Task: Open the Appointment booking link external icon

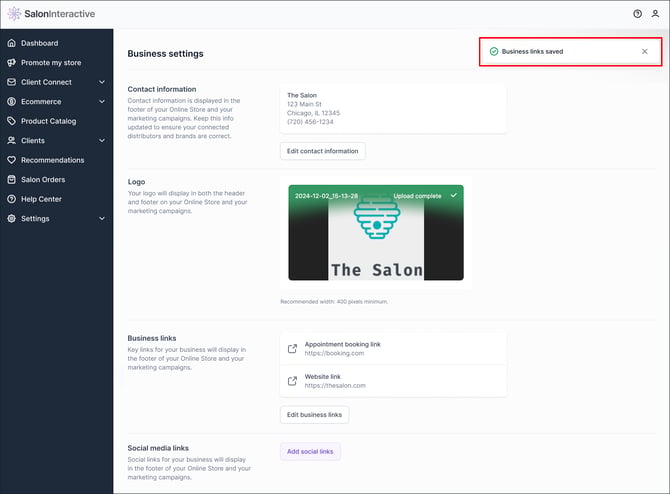Action: [x=292, y=349]
